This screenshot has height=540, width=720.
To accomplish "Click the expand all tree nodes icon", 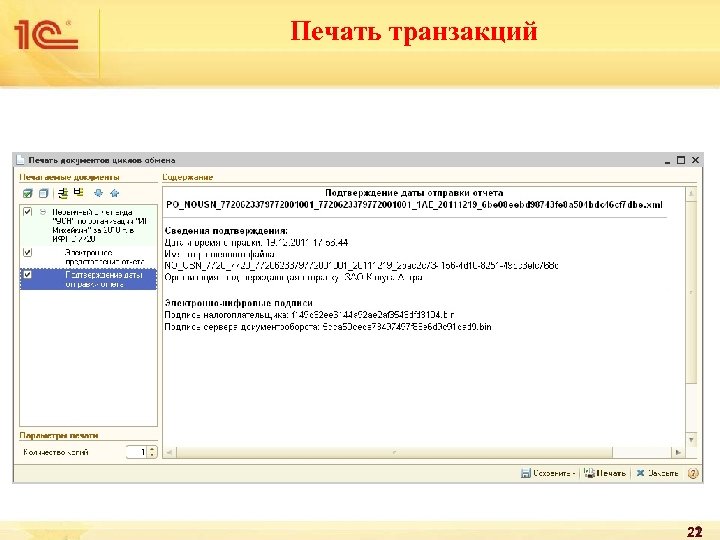I will tap(63, 193).
